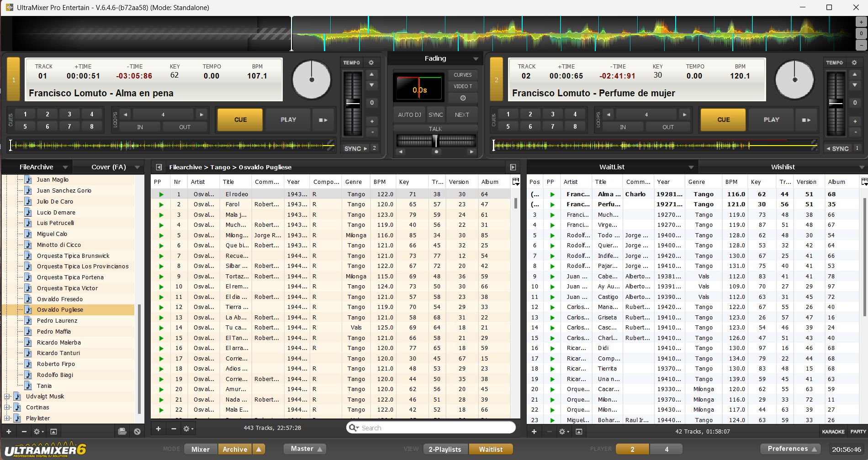Viewport: 868px width, 460px height.
Task: Click the FileArchive cover view icon
Action: 53,431
